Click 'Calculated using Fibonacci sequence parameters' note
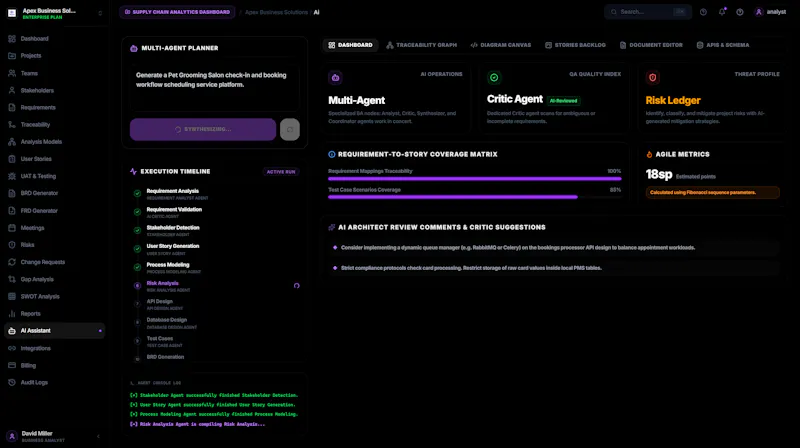The width and height of the screenshot is (800, 448). [712, 192]
